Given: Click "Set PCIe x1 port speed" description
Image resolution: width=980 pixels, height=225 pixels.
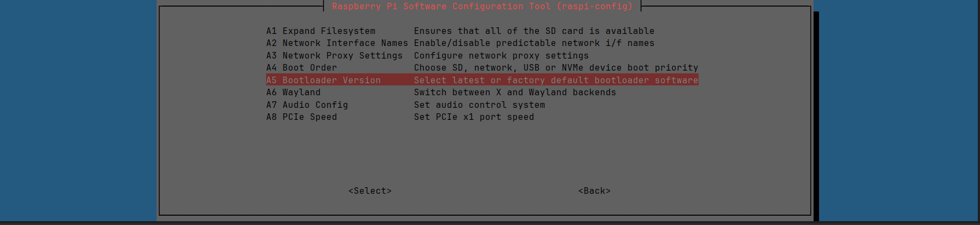Looking at the screenshot, I should point(474,117).
